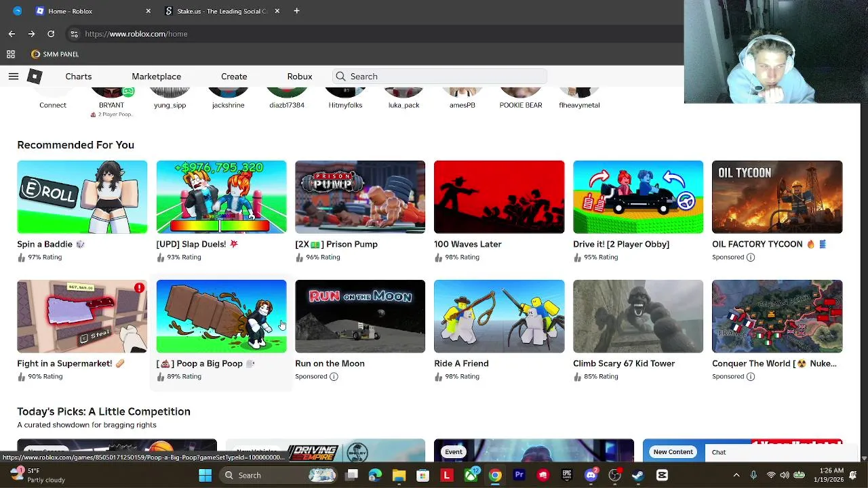Open Discord from taskbar
This screenshot has width=868, height=488.
(x=591, y=475)
